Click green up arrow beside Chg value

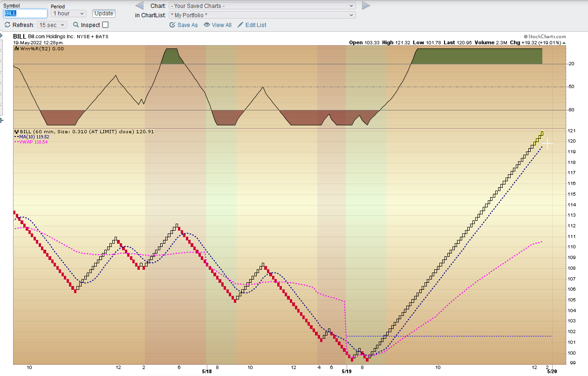coord(564,42)
